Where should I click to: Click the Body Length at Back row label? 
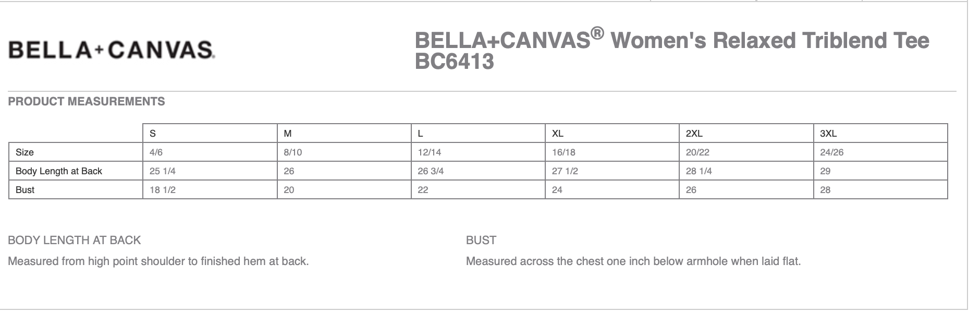point(59,171)
